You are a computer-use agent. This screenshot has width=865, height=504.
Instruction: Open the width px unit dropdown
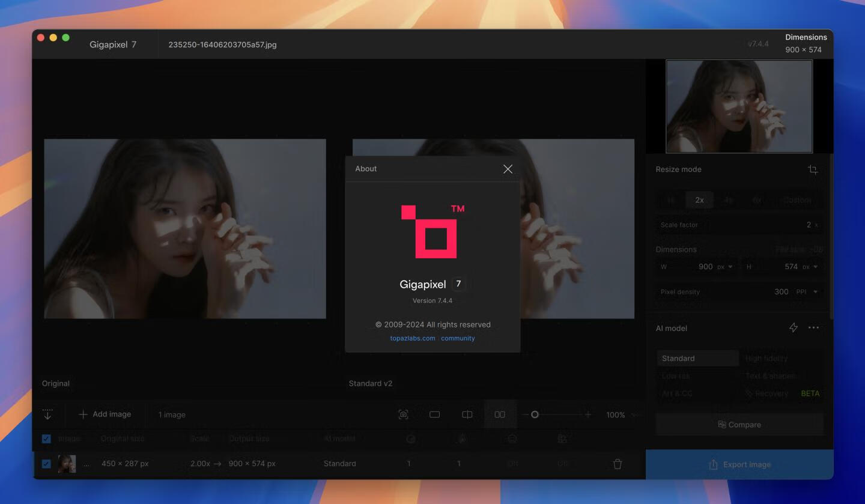pyautogui.click(x=725, y=267)
